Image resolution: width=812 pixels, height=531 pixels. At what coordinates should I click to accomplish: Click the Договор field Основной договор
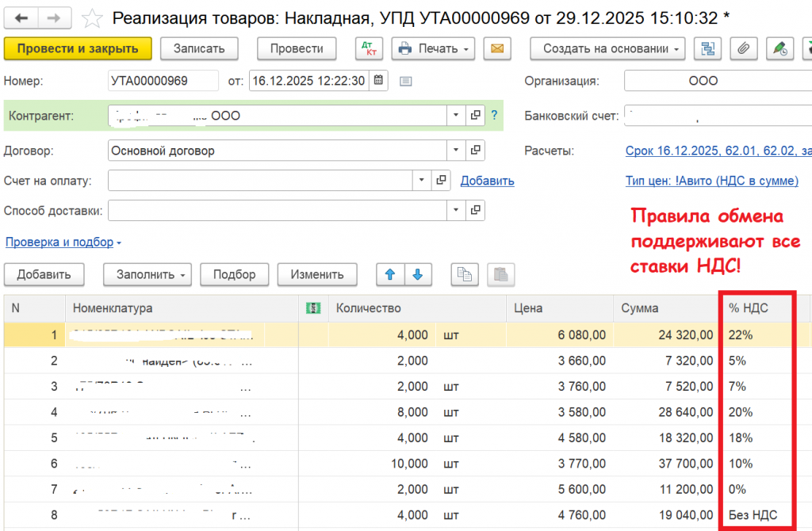277,151
